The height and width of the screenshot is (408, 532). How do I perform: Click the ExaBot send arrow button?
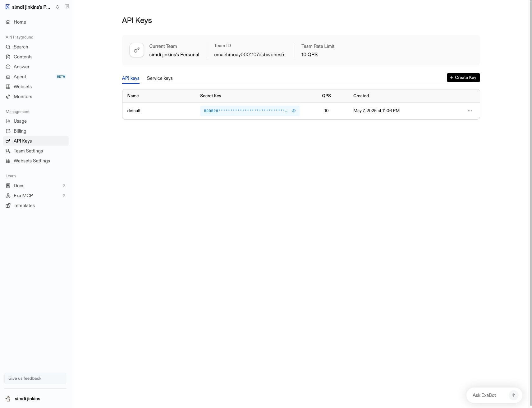click(x=514, y=395)
